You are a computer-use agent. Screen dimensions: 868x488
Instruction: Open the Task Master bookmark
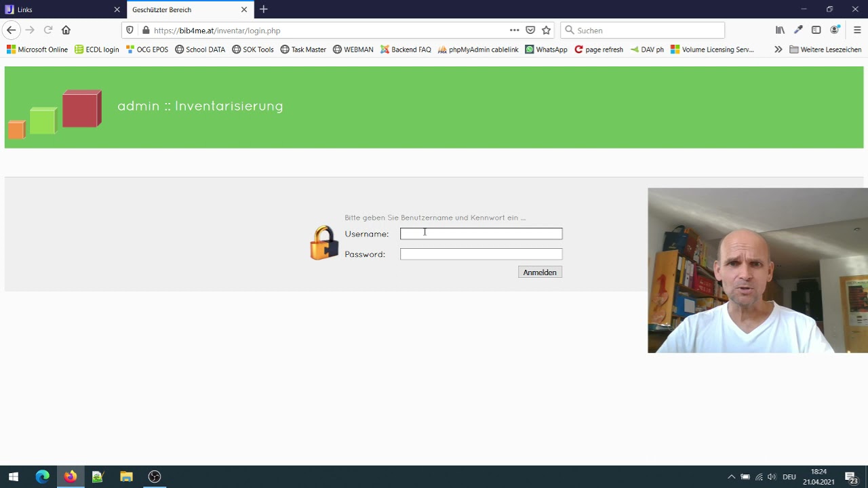[303, 49]
